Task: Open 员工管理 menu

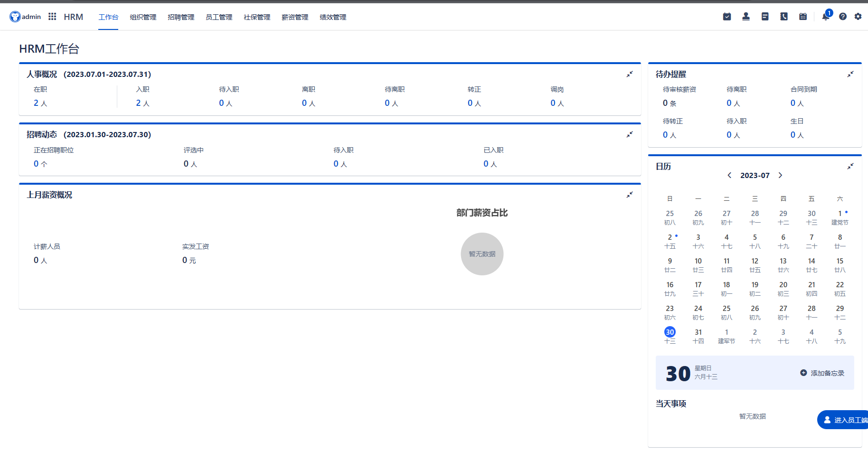Action: [x=219, y=17]
